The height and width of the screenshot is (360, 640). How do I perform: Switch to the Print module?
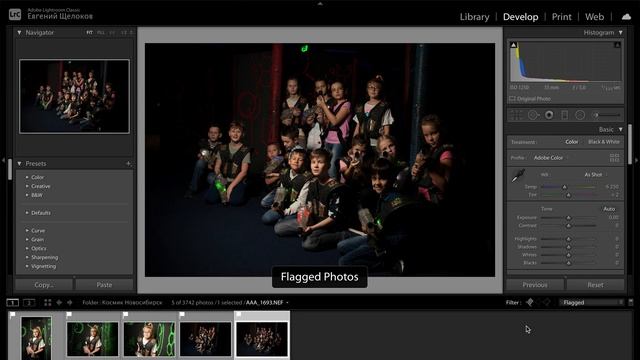(562, 17)
